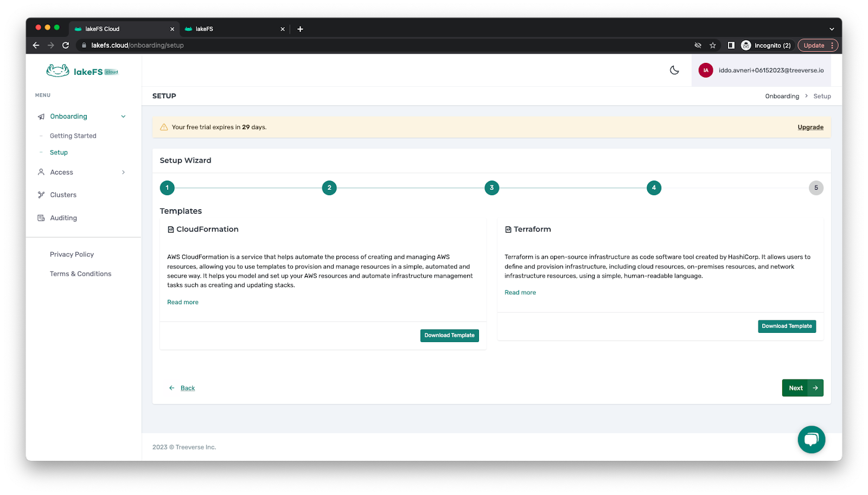Select Setup in the sidebar

click(59, 152)
